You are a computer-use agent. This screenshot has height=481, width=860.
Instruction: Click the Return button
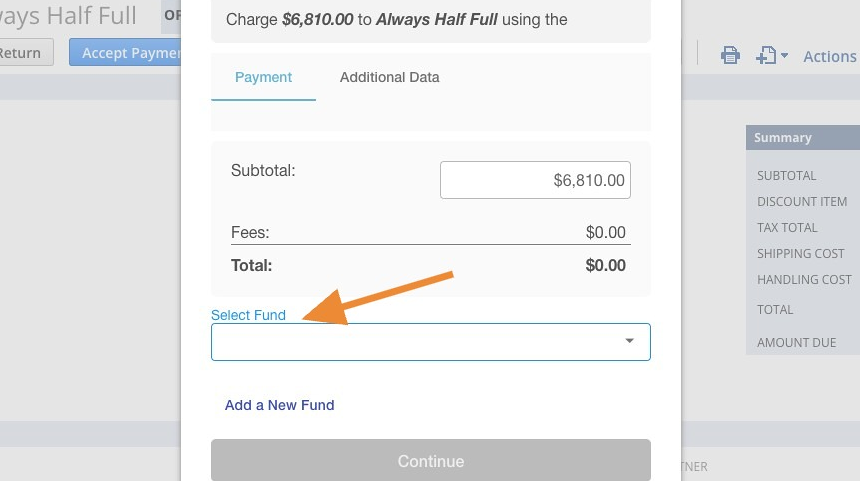click(x=22, y=53)
